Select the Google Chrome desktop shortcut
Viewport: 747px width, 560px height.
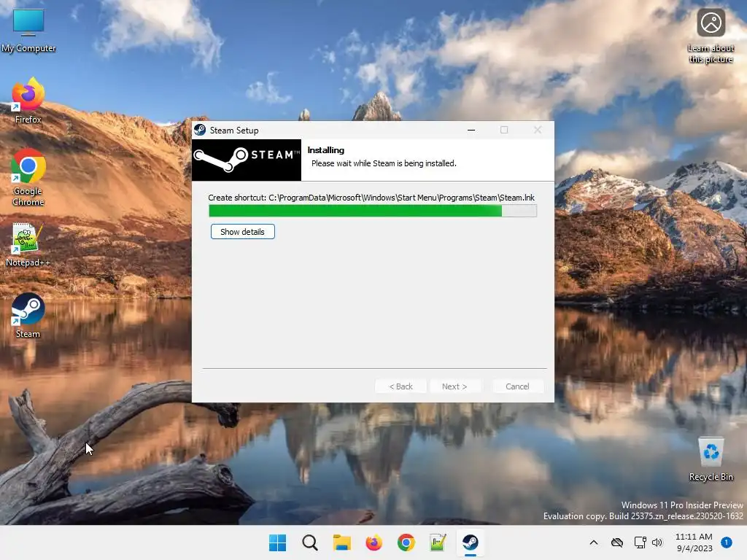click(x=28, y=178)
